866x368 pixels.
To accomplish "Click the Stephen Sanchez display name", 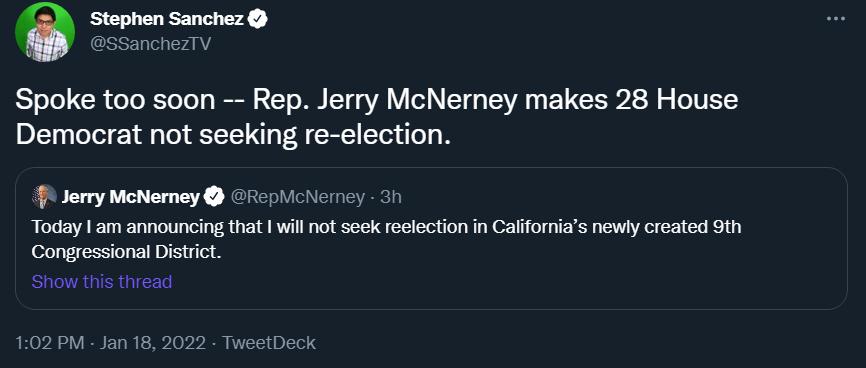I will (x=167, y=19).
